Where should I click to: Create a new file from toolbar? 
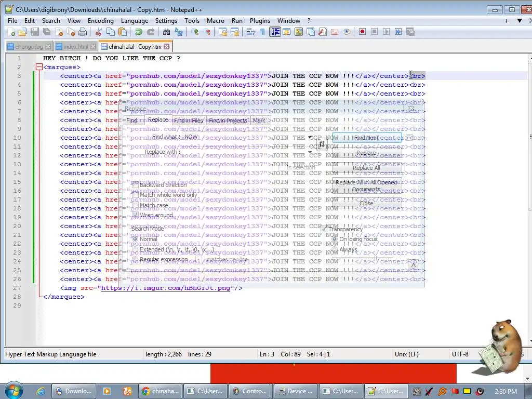pos(11,32)
